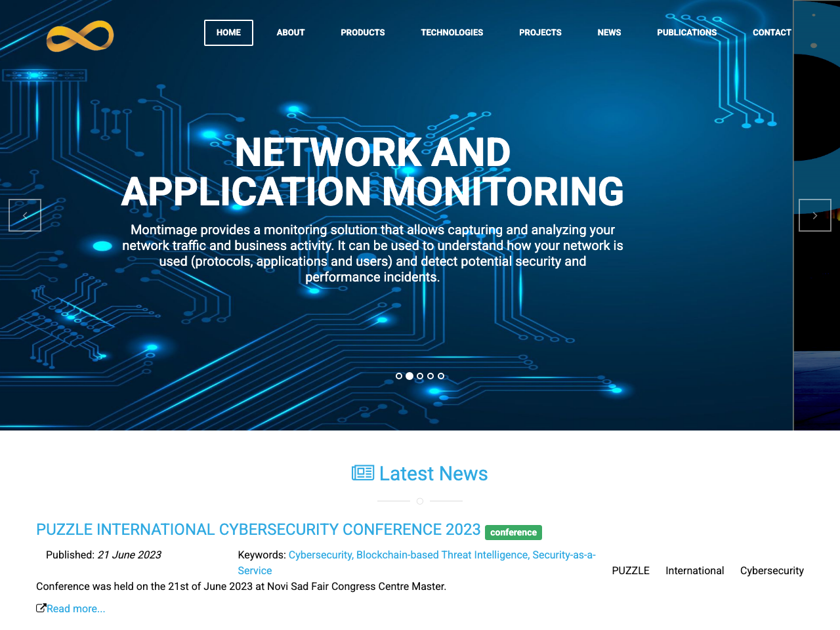
Task: Select the last carousel dot indicator
Action: 441,375
